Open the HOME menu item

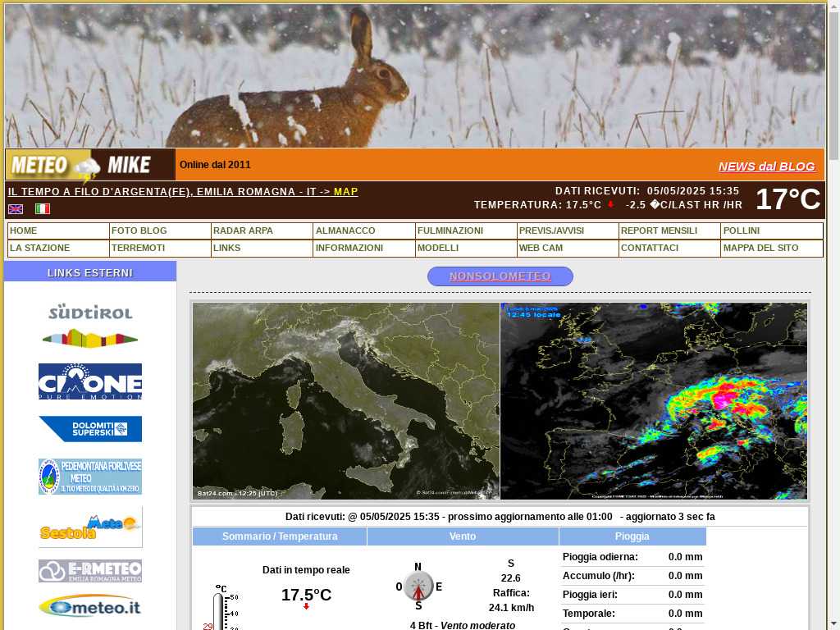pyautogui.click(x=58, y=231)
